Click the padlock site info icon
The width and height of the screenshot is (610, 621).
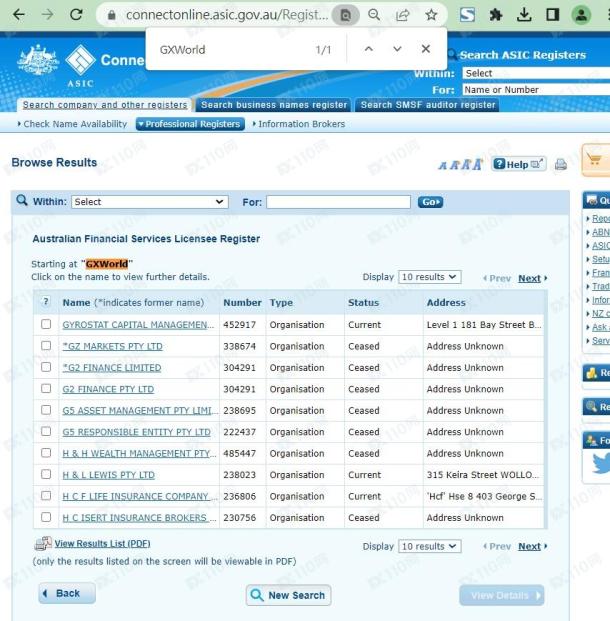point(112,15)
